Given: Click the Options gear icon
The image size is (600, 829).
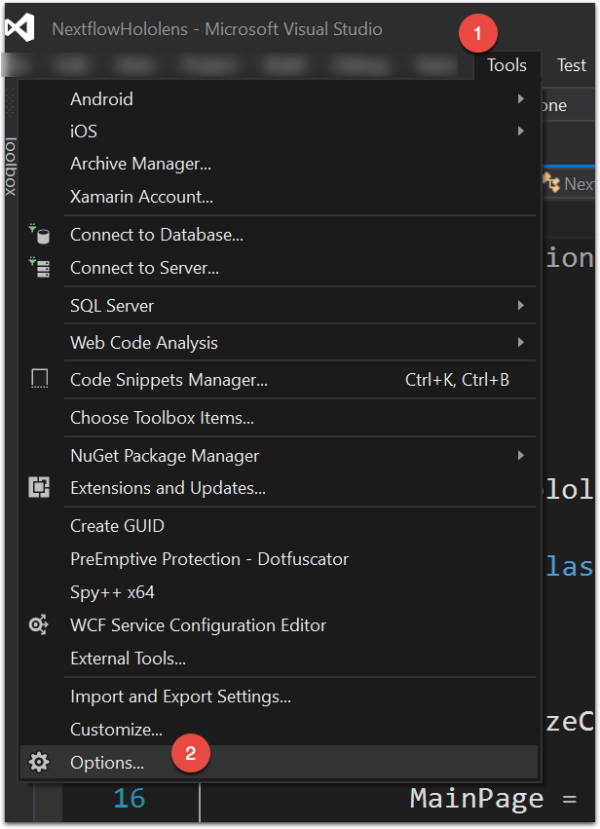Looking at the screenshot, I should click(38, 762).
